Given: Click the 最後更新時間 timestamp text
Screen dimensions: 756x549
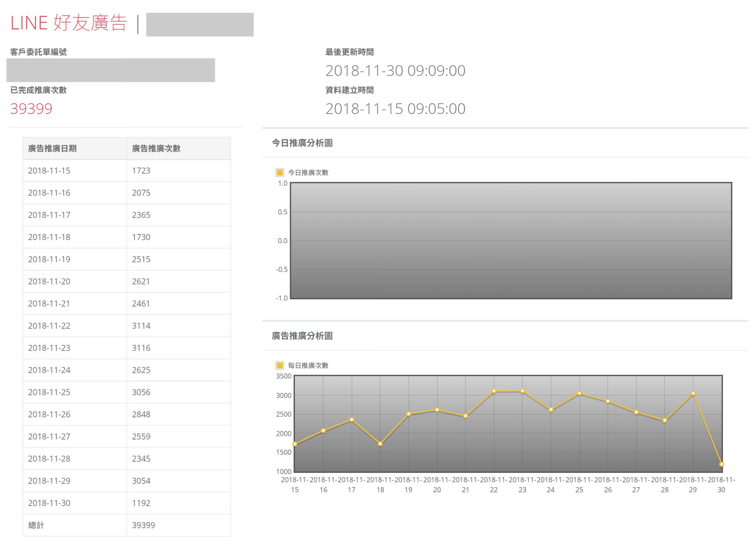Looking at the screenshot, I should tap(395, 71).
